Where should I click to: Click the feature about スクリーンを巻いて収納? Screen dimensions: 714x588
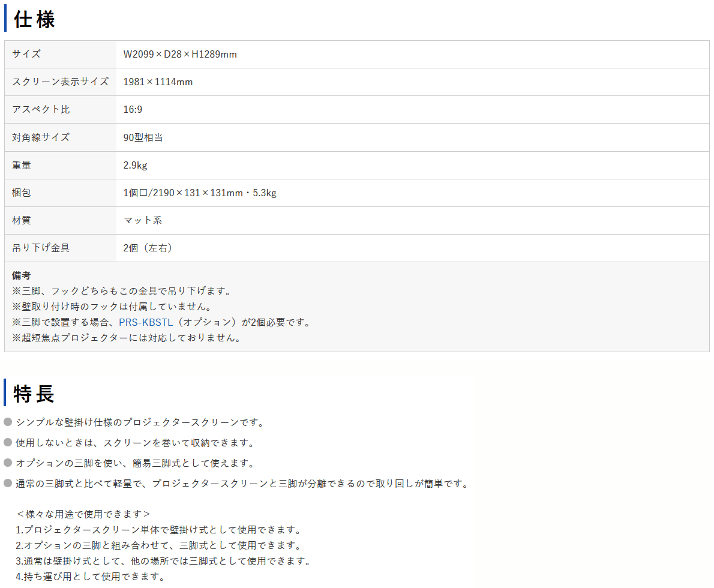coord(136,443)
